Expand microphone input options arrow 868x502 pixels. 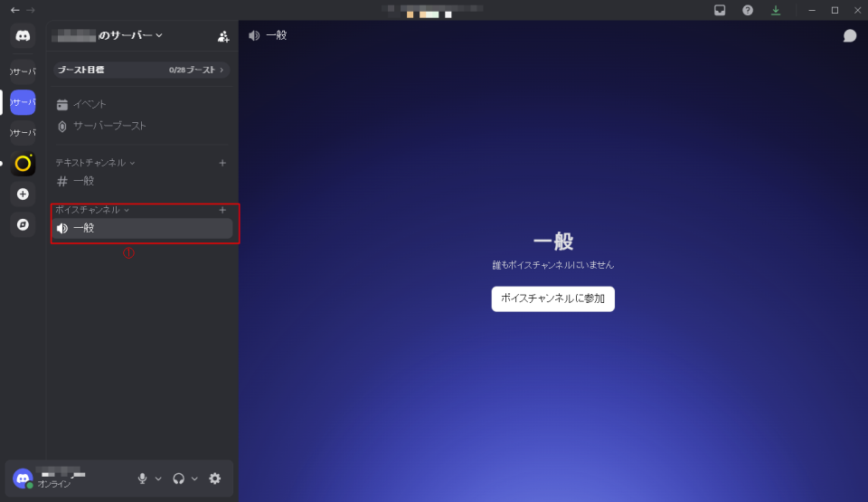(x=158, y=478)
